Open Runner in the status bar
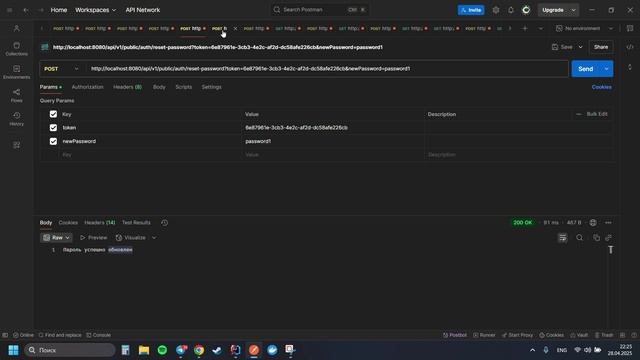Screen dimensions: 640x360 (484, 335)
